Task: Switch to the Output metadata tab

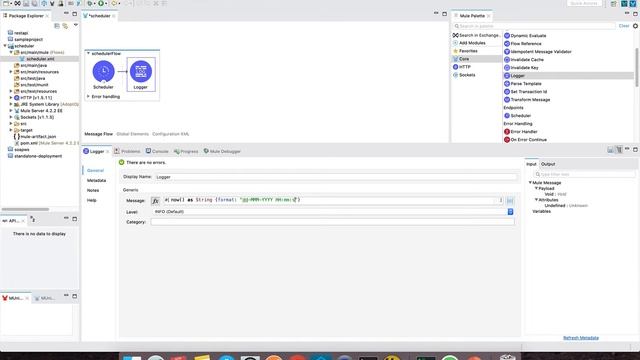Action: point(548,164)
